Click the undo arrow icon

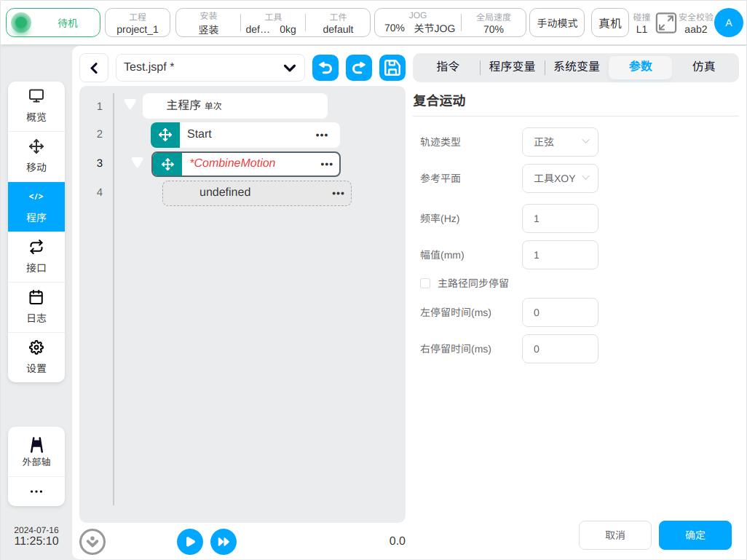click(x=325, y=68)
